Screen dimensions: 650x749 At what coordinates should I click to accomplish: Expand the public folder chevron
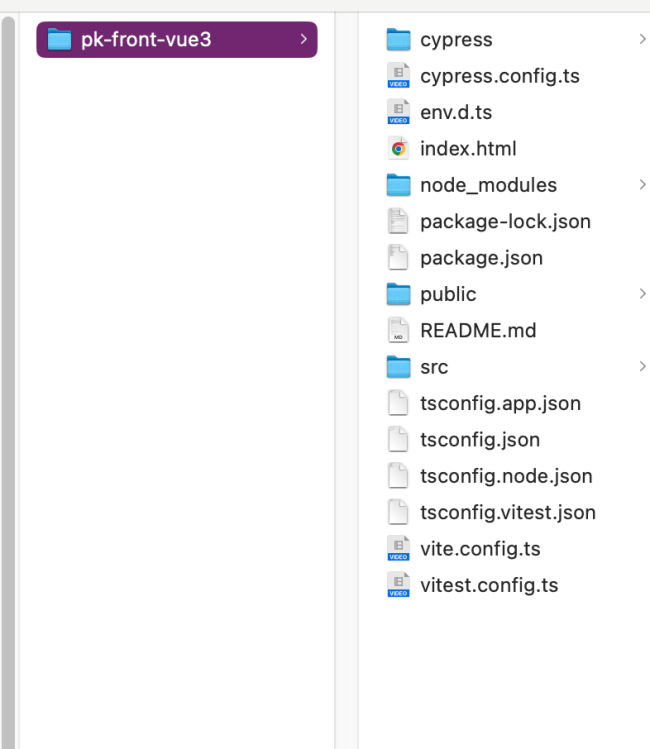(641, 294)
